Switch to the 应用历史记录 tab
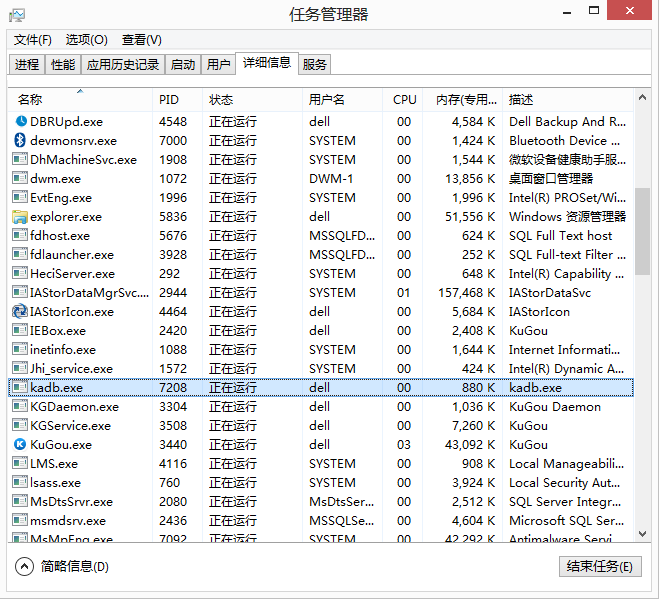The image size is (659, 599). pos(123,64)
